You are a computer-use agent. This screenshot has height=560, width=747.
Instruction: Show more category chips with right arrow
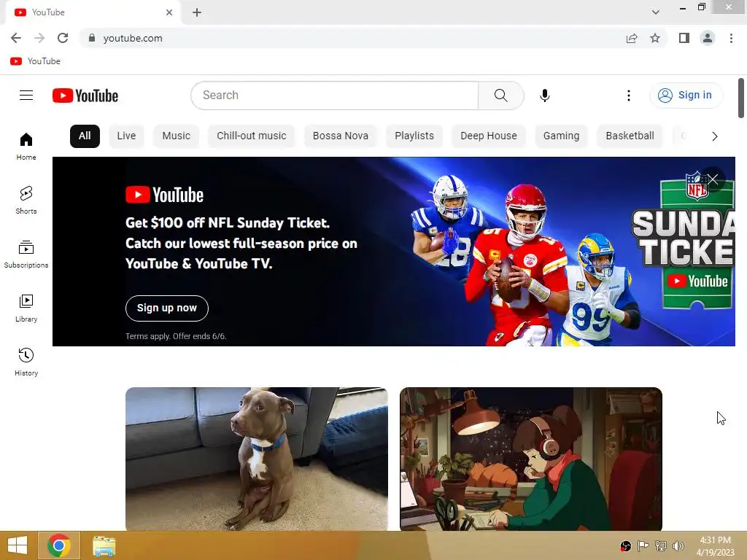coord(714,136)
